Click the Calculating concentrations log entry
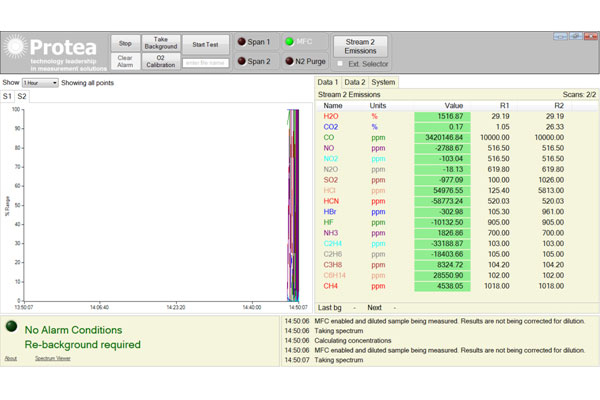Screen dimensions: 600x400 pyautogui.click(x=353, y=341)
